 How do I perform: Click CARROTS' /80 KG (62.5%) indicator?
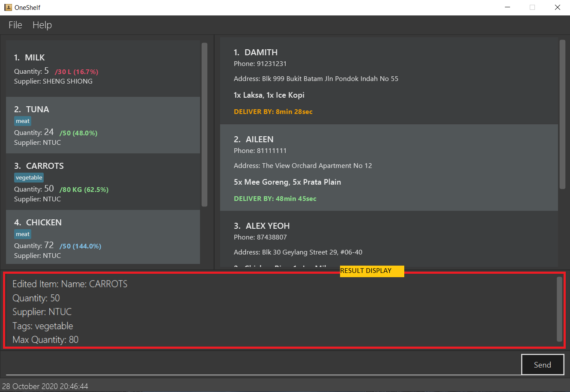[84, 190]
